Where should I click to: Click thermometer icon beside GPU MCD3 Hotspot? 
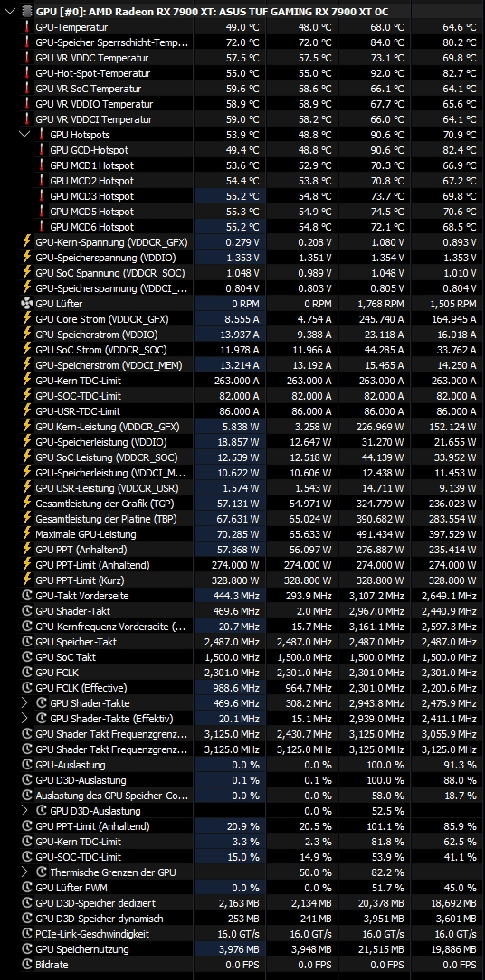pyautogui.click(x=42, y=195)
